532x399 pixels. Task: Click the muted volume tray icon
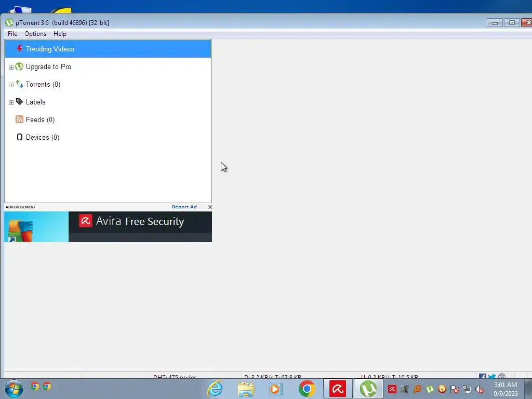[480, 389]
